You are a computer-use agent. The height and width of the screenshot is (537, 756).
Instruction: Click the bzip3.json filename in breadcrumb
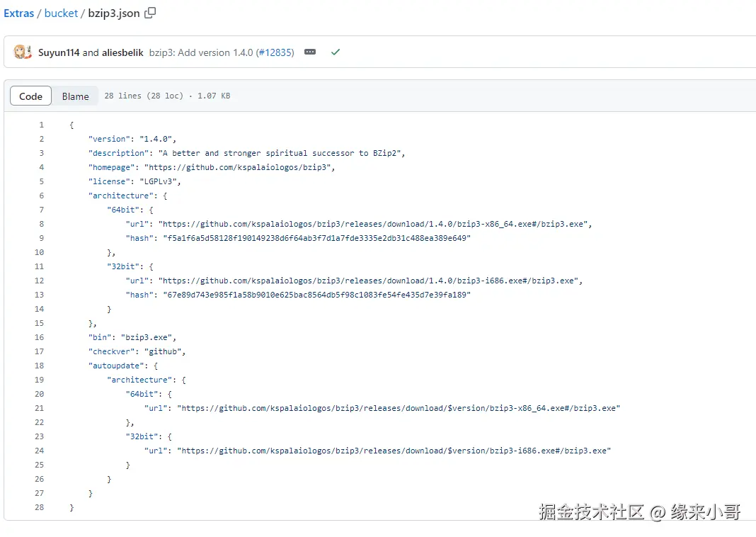[114, 13]
